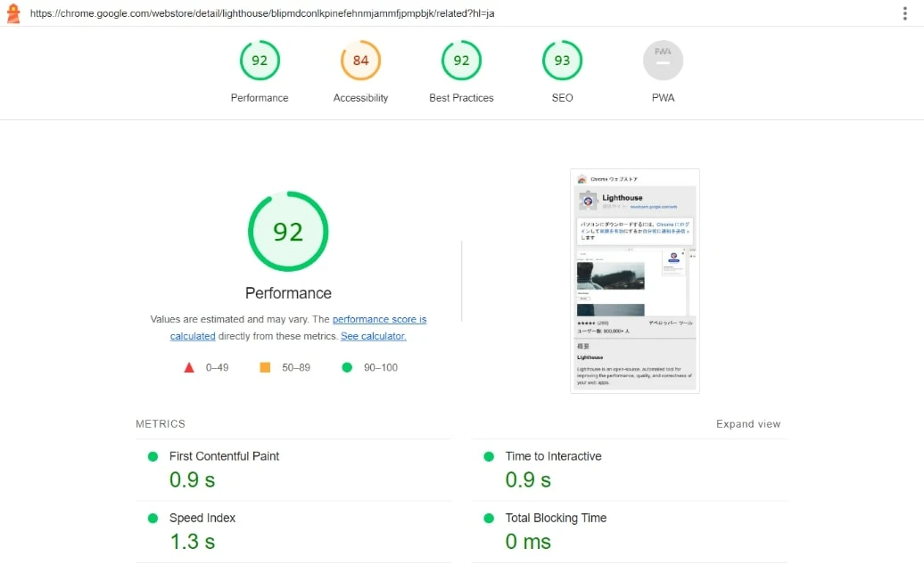The image size is (924, 573).
Task: Click the red triangle 0–49 legend marker
Action: [x=189, y=367]
